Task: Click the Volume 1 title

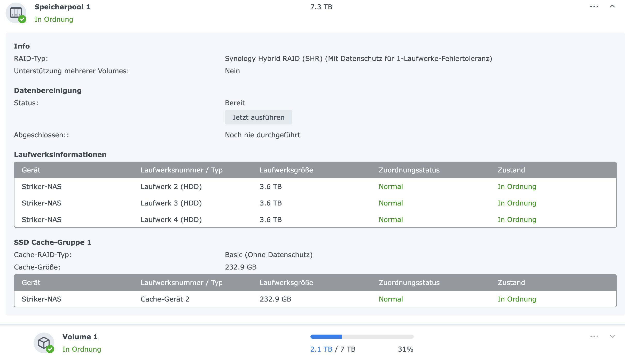Action: (80, 337)
